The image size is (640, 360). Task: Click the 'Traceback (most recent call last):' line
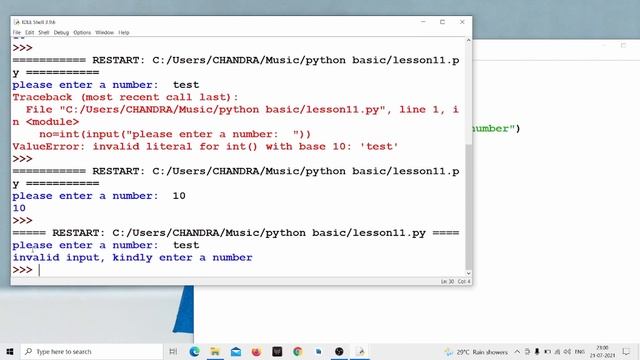[x=125, y=97]
